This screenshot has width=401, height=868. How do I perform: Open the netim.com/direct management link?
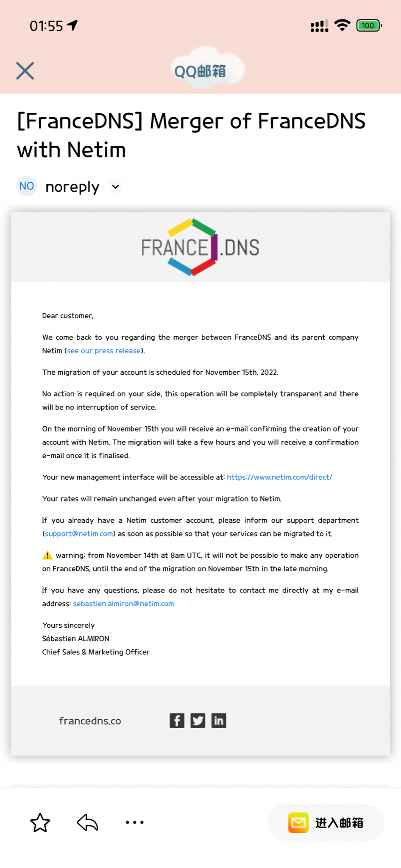[279, 477]
